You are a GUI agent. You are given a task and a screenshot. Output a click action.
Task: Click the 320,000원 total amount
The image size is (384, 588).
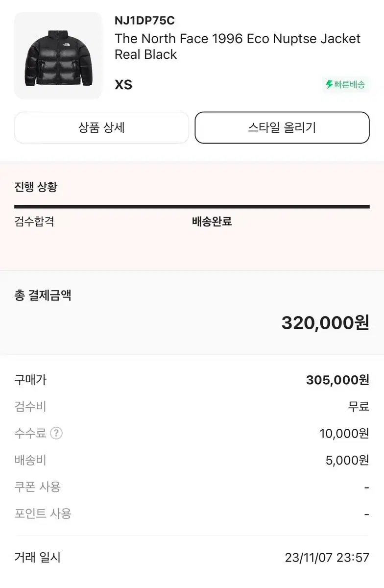(x=325, y=323)
